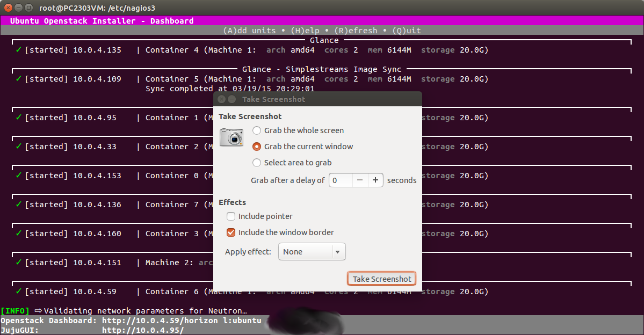Minimize the Take Screenshot dialog
The width and height of the screenshot is (644, 335).
point(231,99)
